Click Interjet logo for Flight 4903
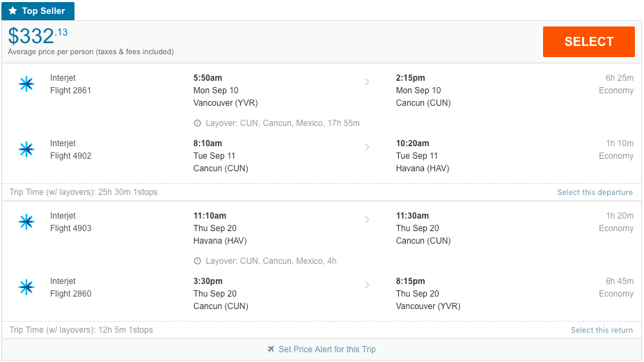The width and height of the screenshot is (644, 362). coord(26,221)
